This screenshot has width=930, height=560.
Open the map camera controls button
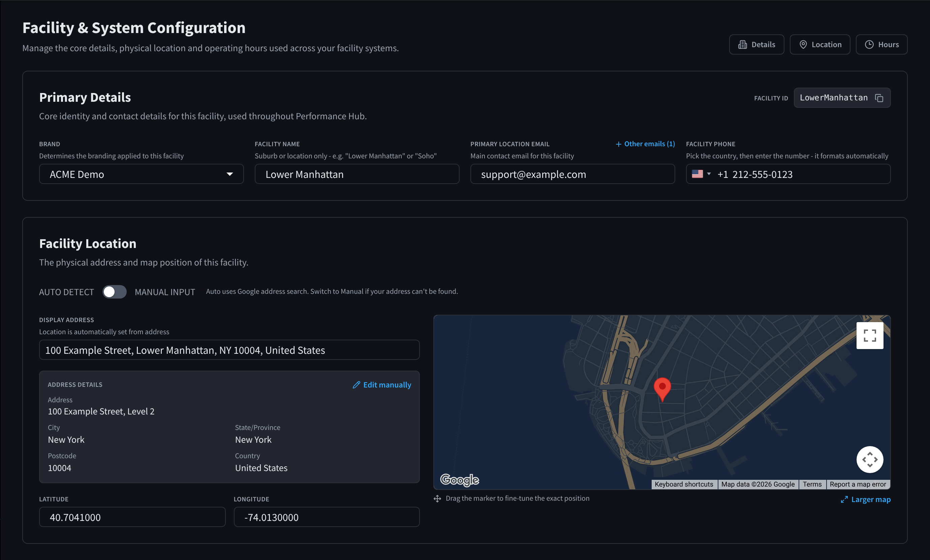pyautogui.click(x=870, y=460)
